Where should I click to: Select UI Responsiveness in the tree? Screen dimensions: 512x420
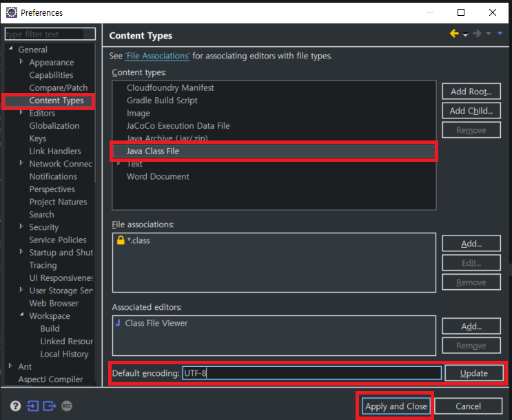(61, 278)
